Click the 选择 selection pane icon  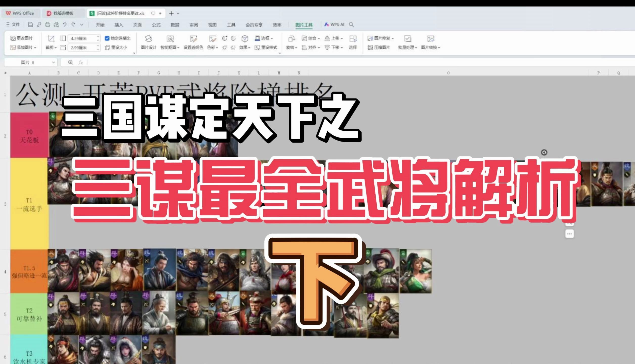click(x=353, y=38)
